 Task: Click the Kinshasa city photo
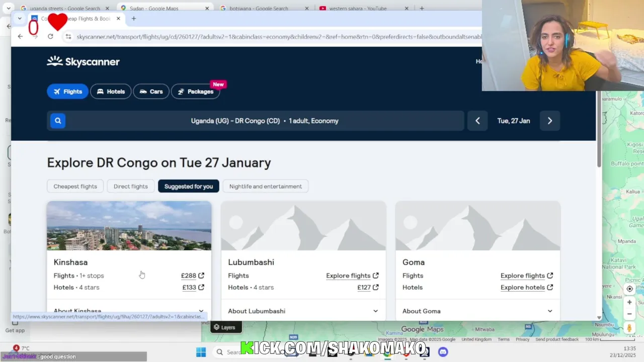(129, 226)
